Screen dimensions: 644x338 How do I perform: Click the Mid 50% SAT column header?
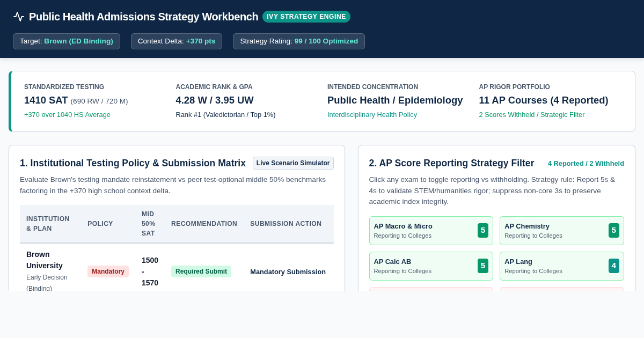coord(149,224)
